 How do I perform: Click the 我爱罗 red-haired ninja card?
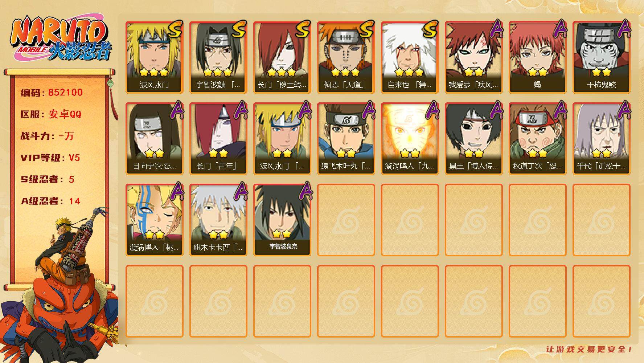point(473,57)
